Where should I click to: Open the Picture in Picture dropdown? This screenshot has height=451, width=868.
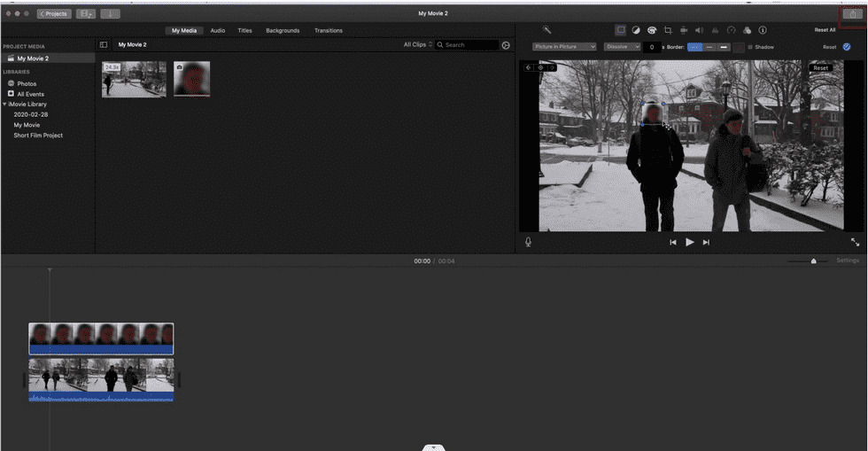pyautogui.click(x=564, y=47)
